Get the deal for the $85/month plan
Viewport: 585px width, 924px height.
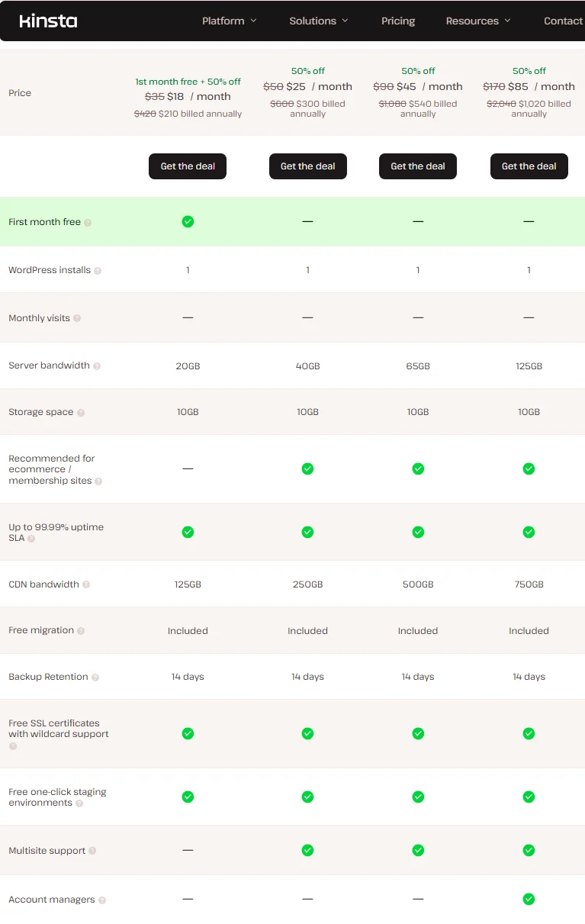529,166
